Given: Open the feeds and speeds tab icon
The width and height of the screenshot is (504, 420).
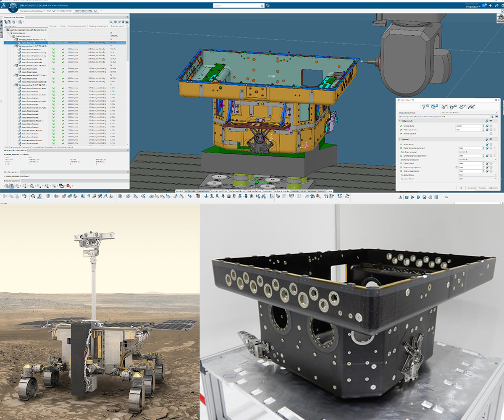Looking at the screenshot, I should [x=453, y=108].
